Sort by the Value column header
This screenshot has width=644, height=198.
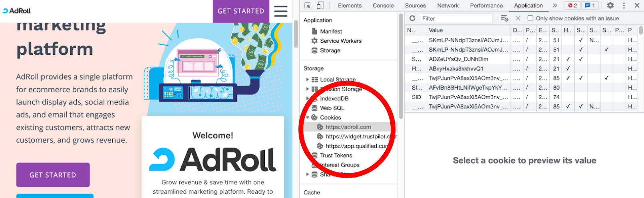tap(469, 30)
